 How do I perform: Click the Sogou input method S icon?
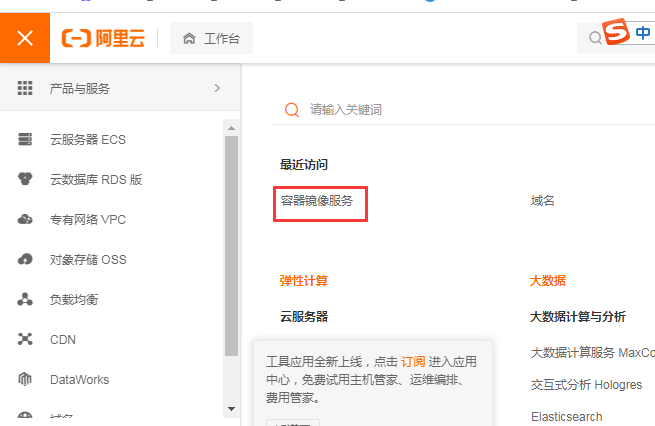tap(616, 31)
